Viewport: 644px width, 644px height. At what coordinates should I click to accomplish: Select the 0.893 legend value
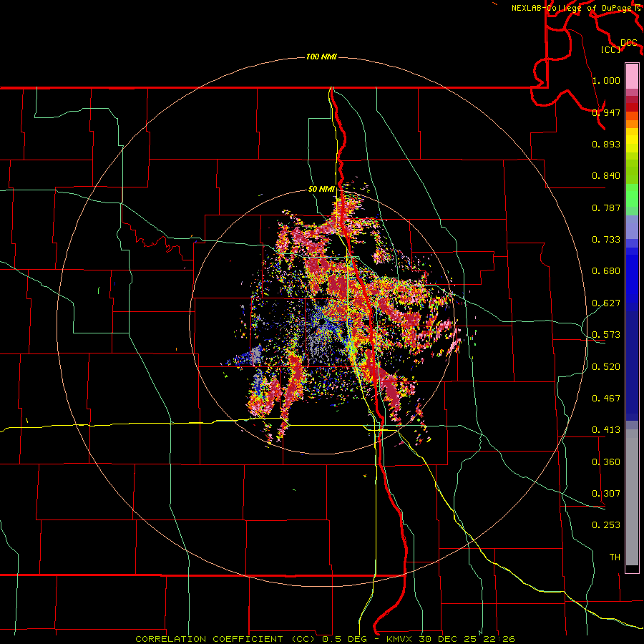(x=606, y=144)
